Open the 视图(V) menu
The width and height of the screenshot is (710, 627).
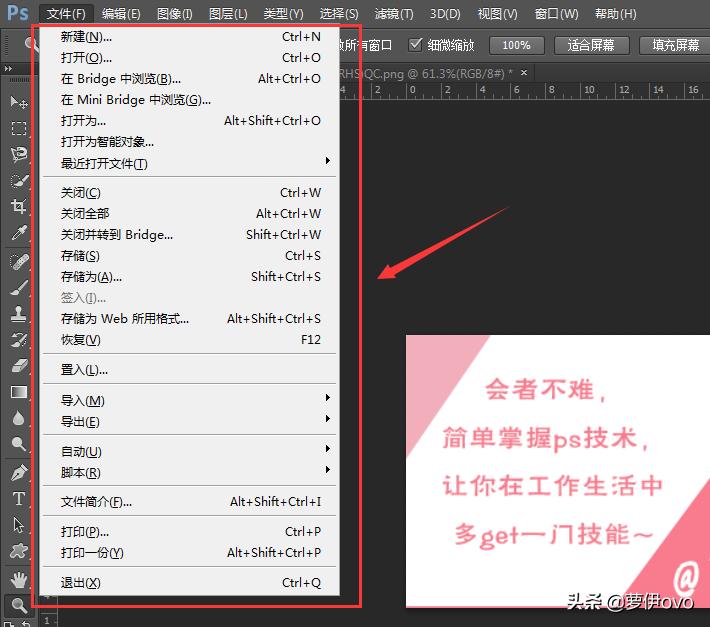pos(498,14)
